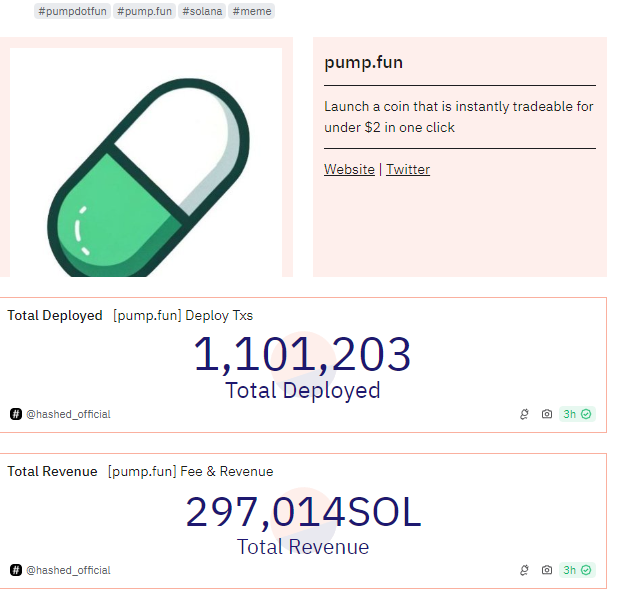618x605 pixels.
Task: Click the 3h refresh badge in Total Revenue
Action: (577, 570)
